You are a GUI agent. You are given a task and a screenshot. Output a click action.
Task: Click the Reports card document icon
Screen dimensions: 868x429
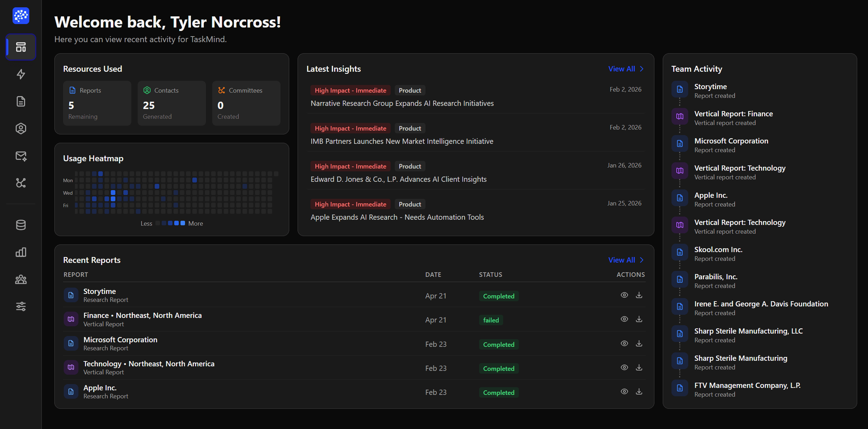(x=72, y=90)
